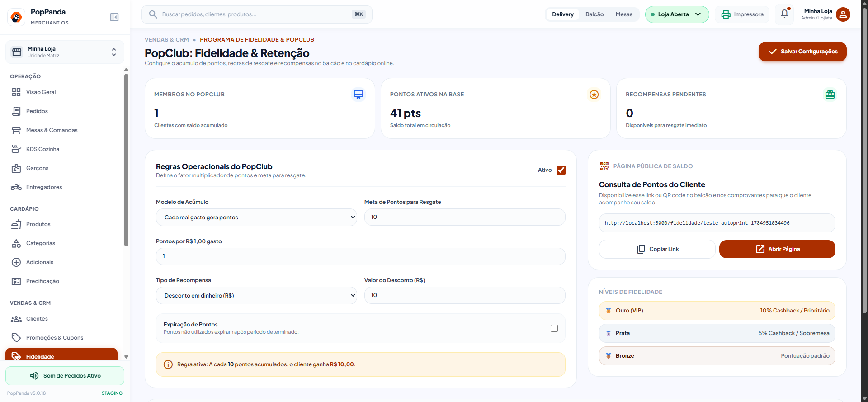The image size is (868, 402).
Task: Open the user avatar profile icon
Action: [843, 14]
